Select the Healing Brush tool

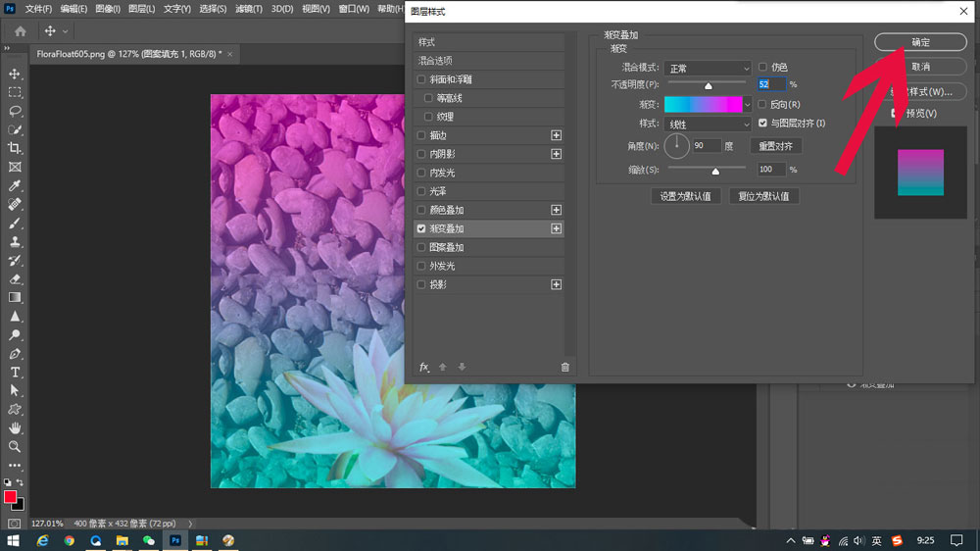[15, 205]
